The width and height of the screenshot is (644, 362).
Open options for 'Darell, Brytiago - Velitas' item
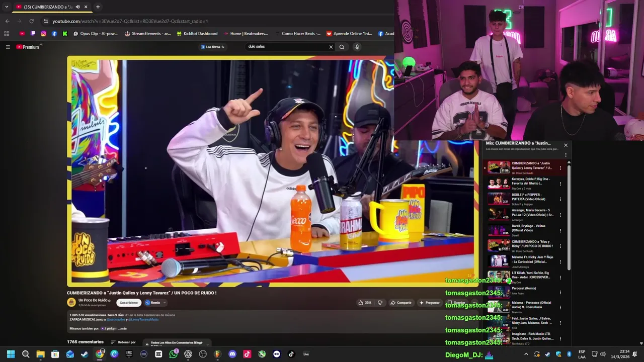point(560,230)
